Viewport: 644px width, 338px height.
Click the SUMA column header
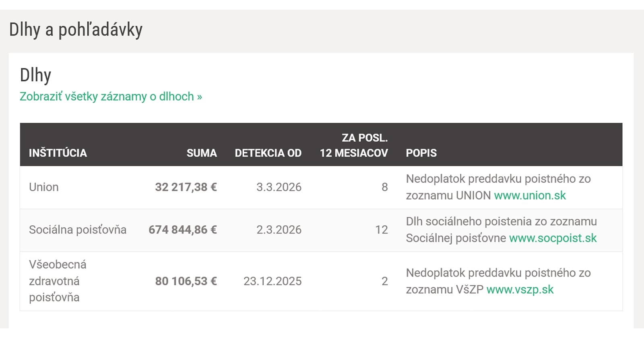[x=202, y=153]
